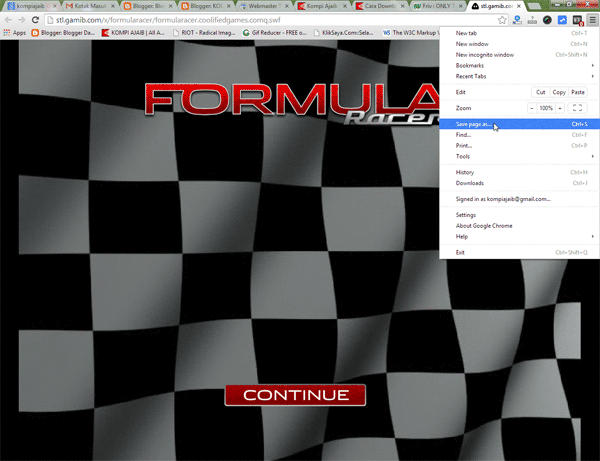600x461 pixels.
Task: Click the 100% zoom value
Action: click(546, 108)
